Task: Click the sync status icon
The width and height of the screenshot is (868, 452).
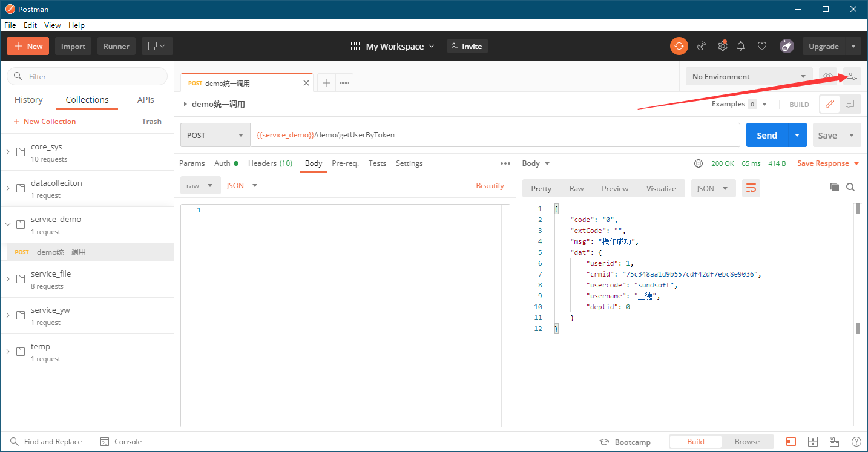Action: [x=679, y=46]
